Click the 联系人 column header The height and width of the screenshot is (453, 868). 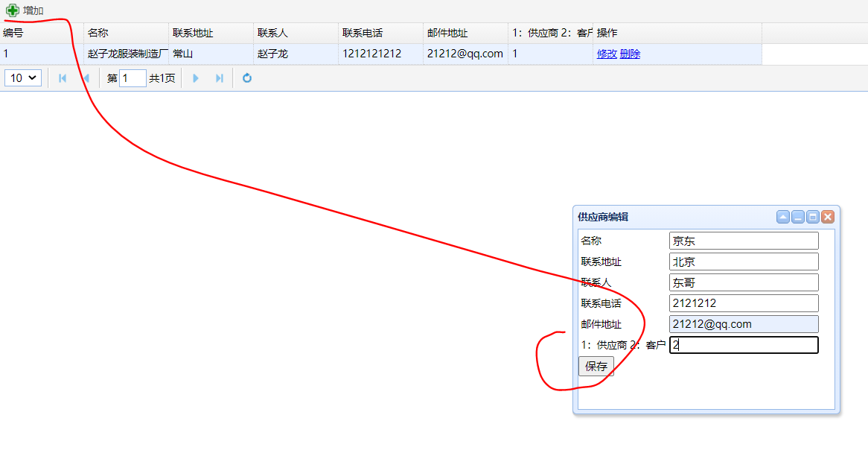[x=296, y=33]
